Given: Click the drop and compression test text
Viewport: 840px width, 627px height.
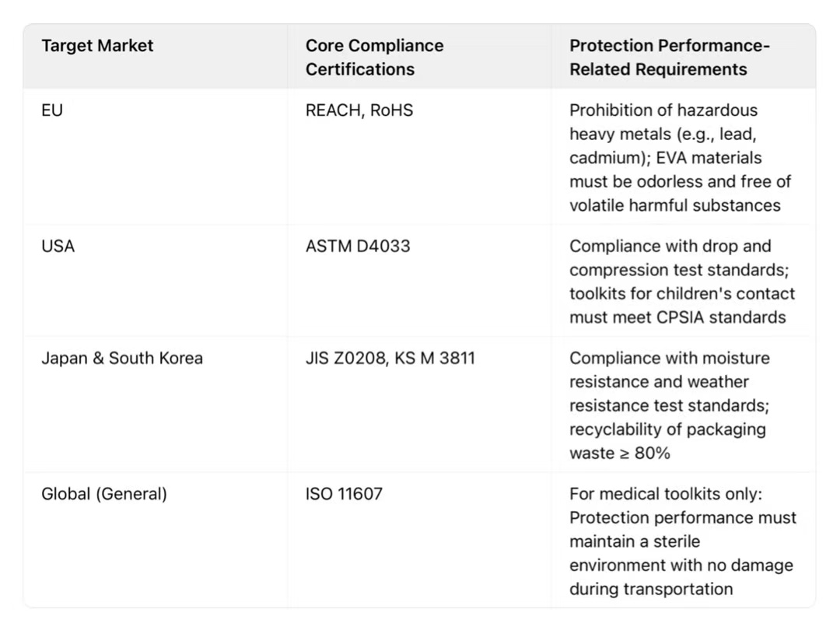Looking at the screenshot, I should [670, 258].
